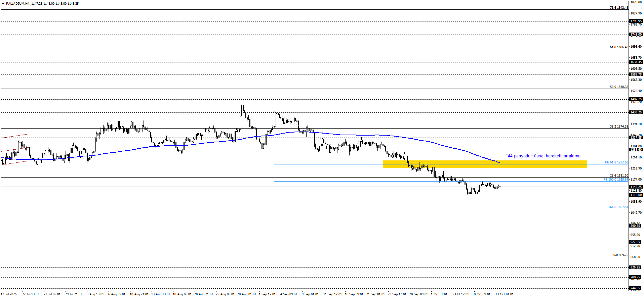Screen dimensions: 644x298
Task: Click the 1870.80 price axis value
Action: tap(636, 2)
